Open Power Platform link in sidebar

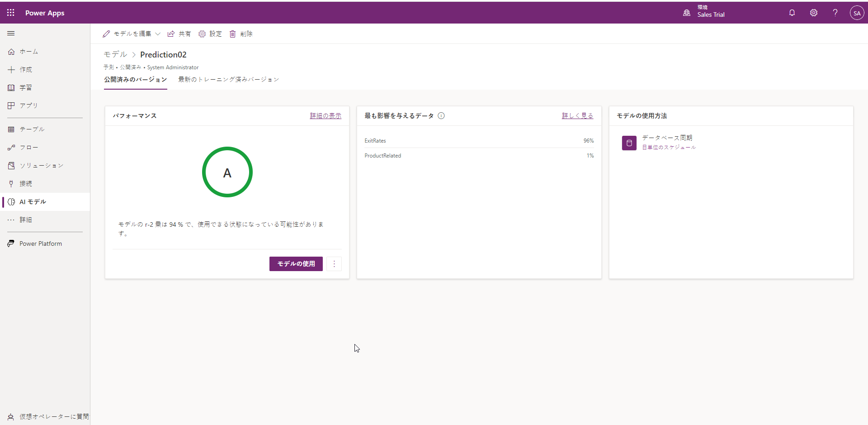coord(45,244)
